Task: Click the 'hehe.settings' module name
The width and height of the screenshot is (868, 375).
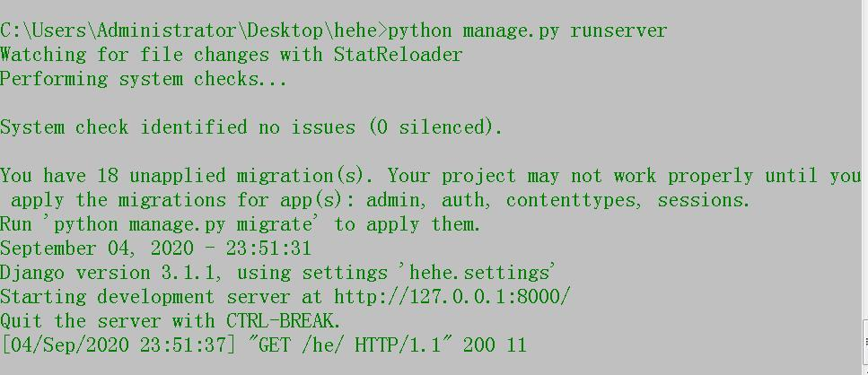Action: [481, 272]
